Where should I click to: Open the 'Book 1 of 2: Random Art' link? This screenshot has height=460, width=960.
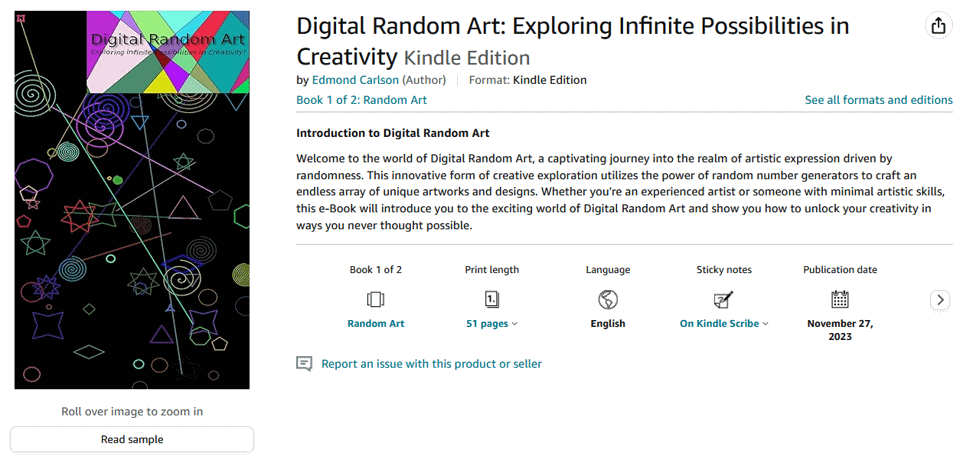[362, 100]
